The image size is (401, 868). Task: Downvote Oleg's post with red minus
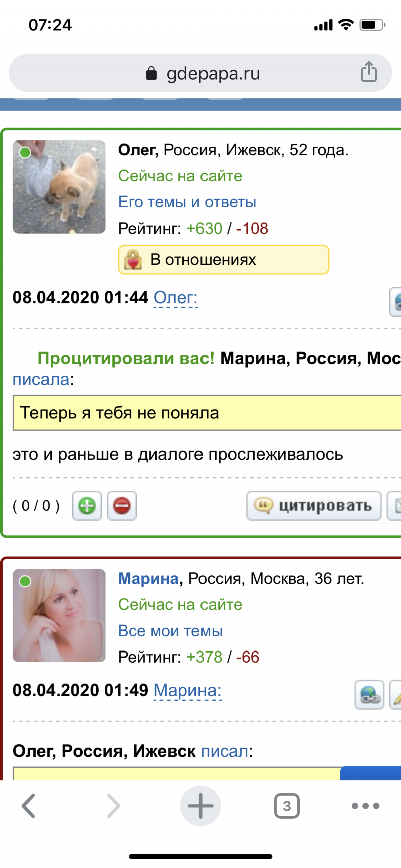tap(122, 506)
